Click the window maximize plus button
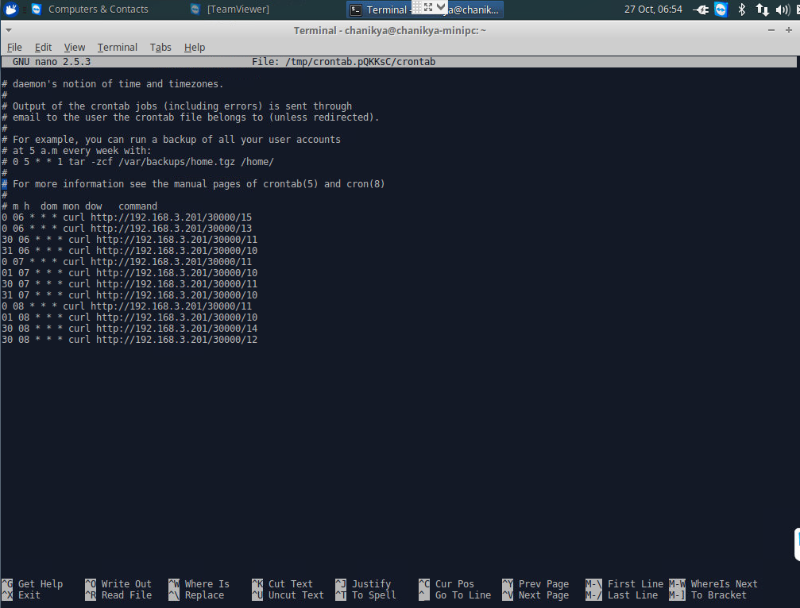The height and width of the screenshot is (608, 800). [x=788, y=30]
